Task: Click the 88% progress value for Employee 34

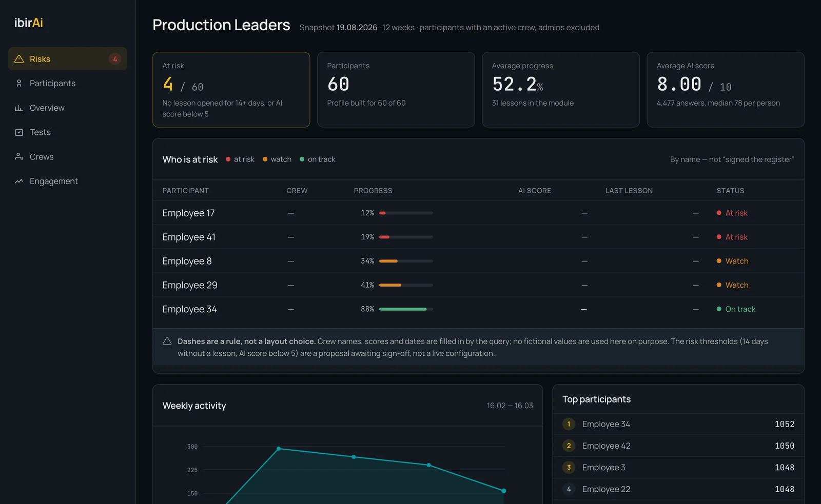Action: (x=367, y=309)
